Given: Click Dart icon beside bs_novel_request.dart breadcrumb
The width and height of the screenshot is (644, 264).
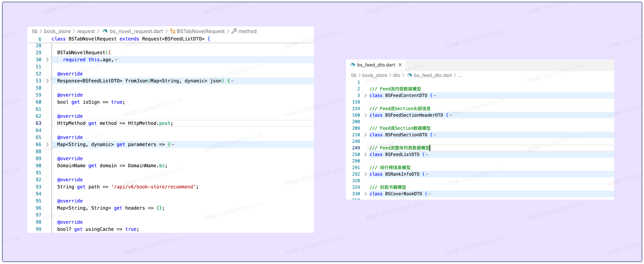Looking at the screenshot, I should 105,31.
